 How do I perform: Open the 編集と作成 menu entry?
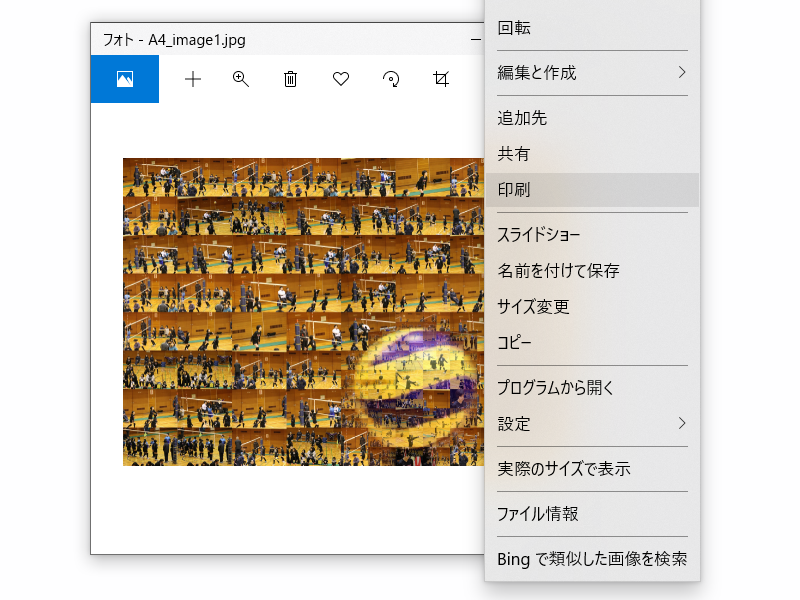(592, 73)
